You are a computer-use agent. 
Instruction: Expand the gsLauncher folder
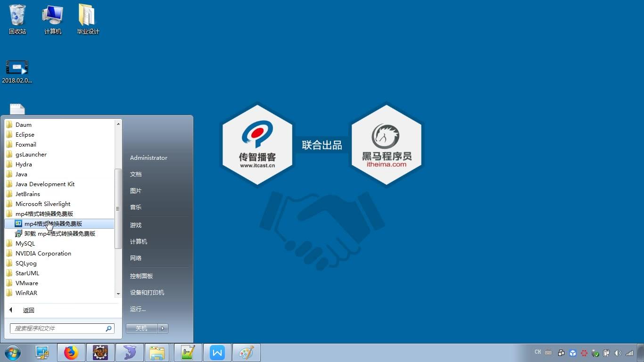point(59,155)
